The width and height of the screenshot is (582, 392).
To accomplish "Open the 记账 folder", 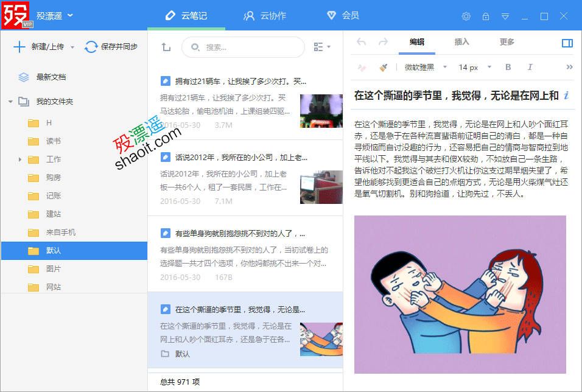I will click(53, 195).
